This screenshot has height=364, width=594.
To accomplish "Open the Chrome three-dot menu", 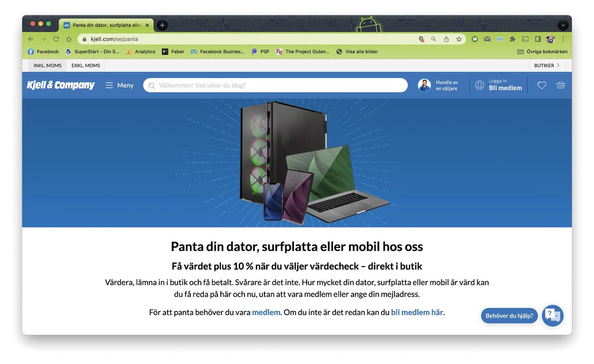I will click(x=563, y=39).
